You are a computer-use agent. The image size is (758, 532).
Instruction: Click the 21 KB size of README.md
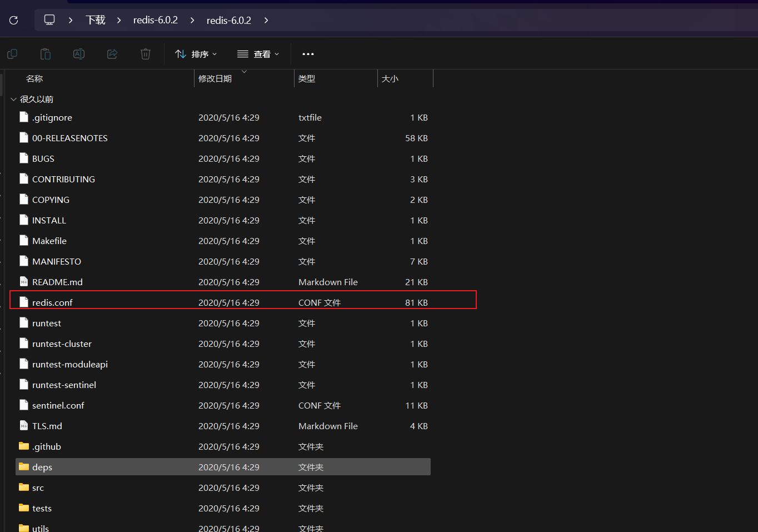(x=416, y=282)
